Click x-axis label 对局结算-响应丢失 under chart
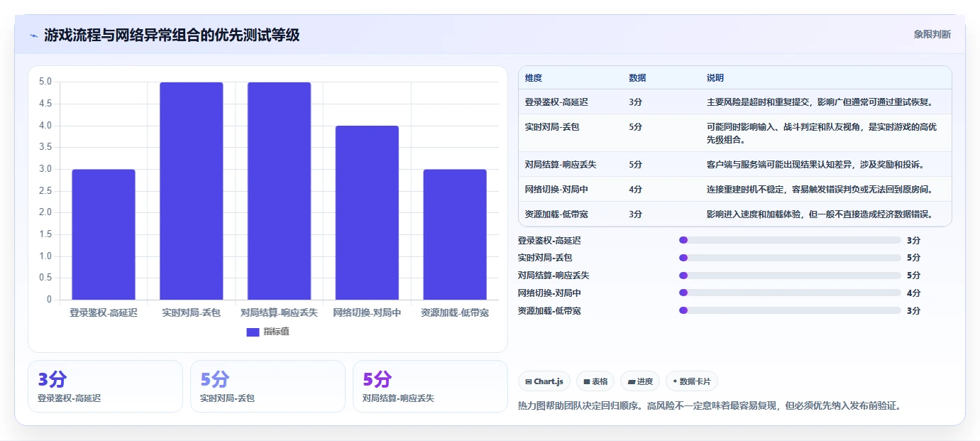 (279, 312)
